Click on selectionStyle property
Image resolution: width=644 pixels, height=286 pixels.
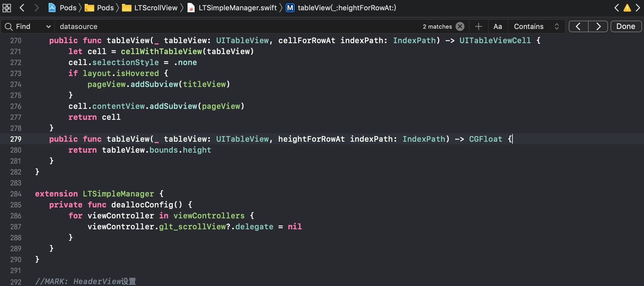pos(125,62)
